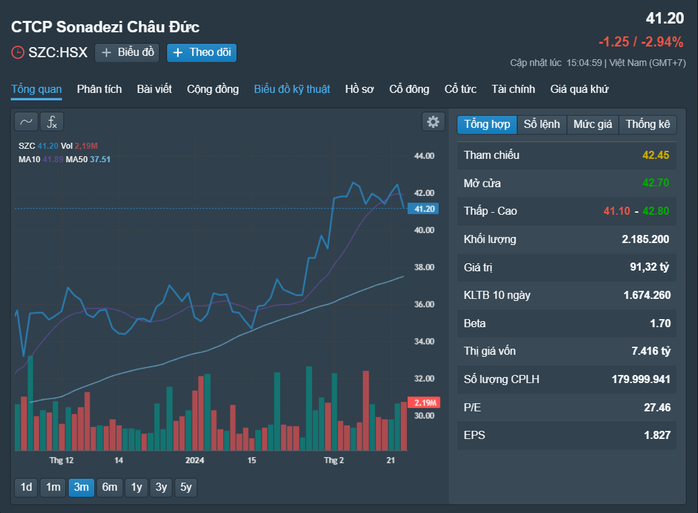The height and width of the screenshot is (513, 698).
Task: Click the high price 42.80
Action: pos(656,211)
